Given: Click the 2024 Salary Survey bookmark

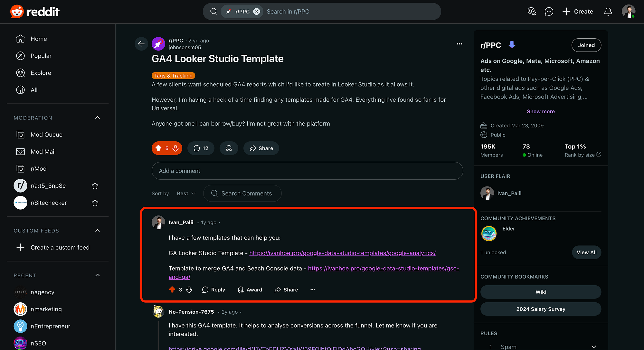Looking at the screenshot, I should coord(541,309).
